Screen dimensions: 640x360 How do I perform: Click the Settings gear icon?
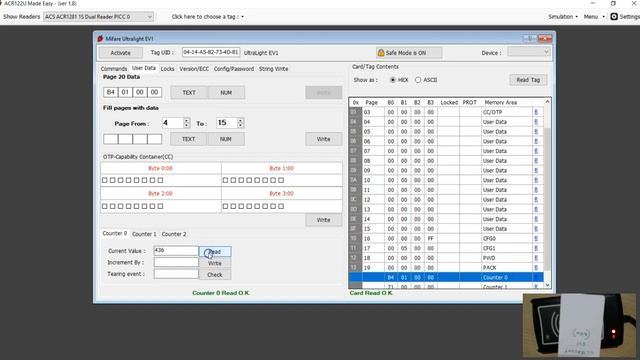click(614, 16)
